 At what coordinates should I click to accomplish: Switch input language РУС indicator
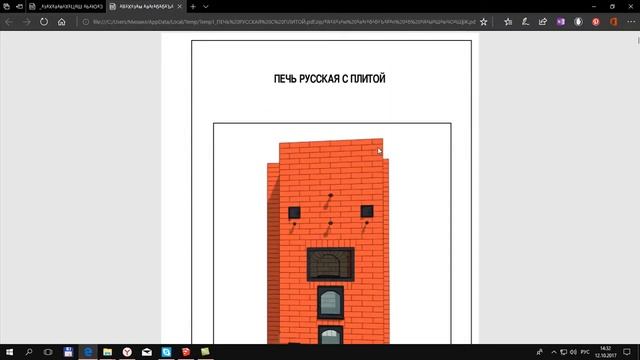click(x=585, y=352)
